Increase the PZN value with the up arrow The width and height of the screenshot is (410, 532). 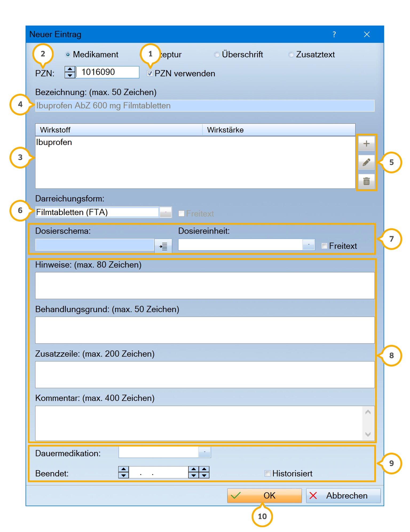(x=70, y=69)
